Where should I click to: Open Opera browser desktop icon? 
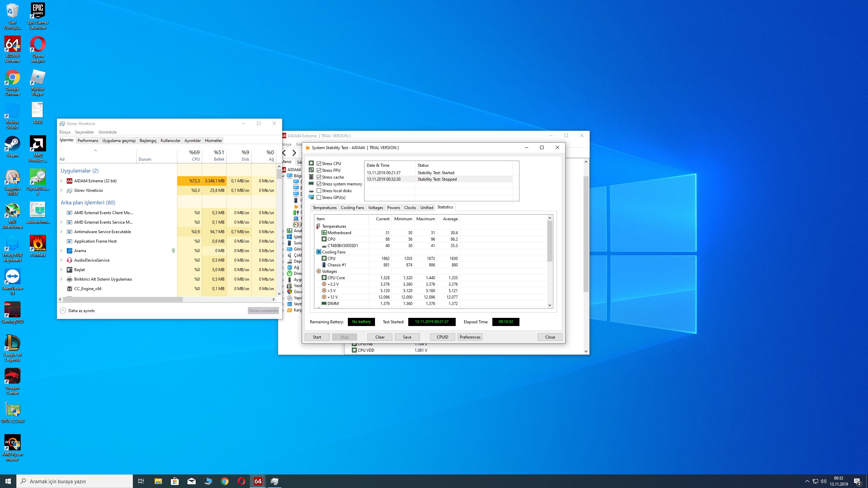point(38,49)
